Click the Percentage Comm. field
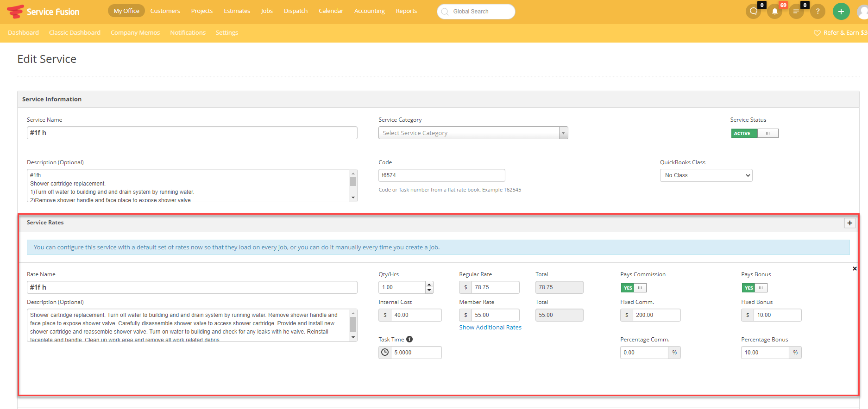 [x=644, y=353]
